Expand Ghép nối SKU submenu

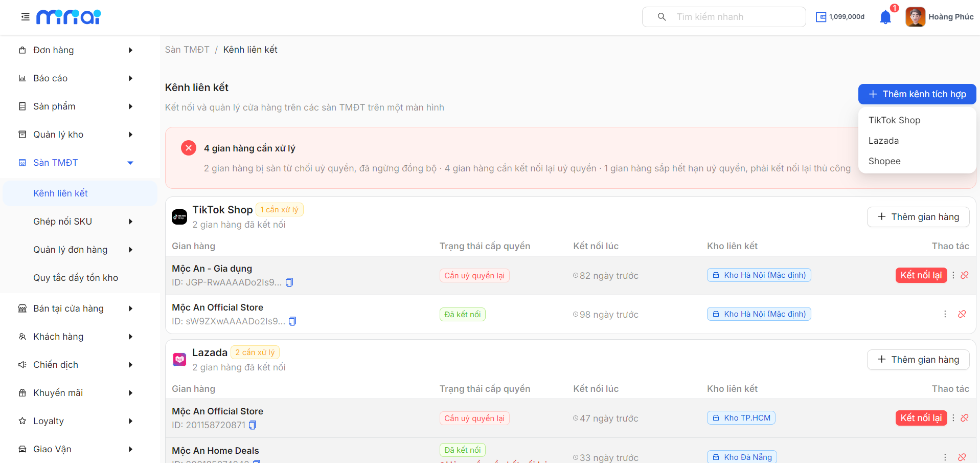click(x=130, y=222)
